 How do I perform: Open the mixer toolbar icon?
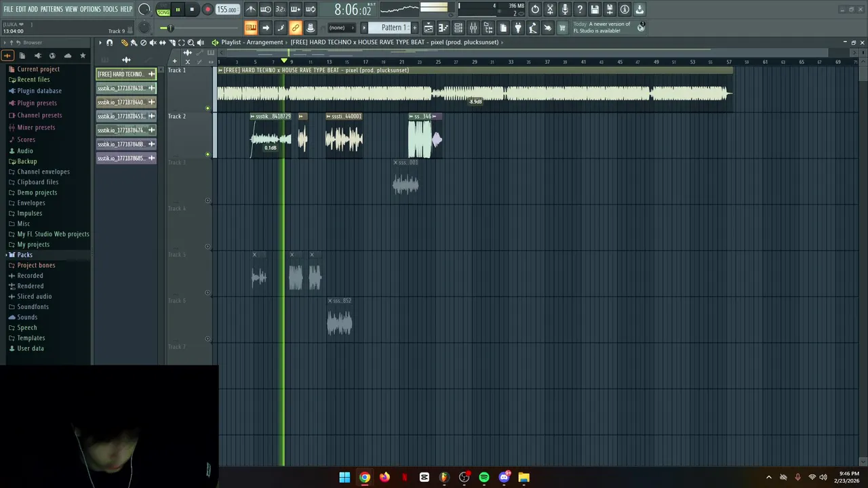tap(473, 28)
